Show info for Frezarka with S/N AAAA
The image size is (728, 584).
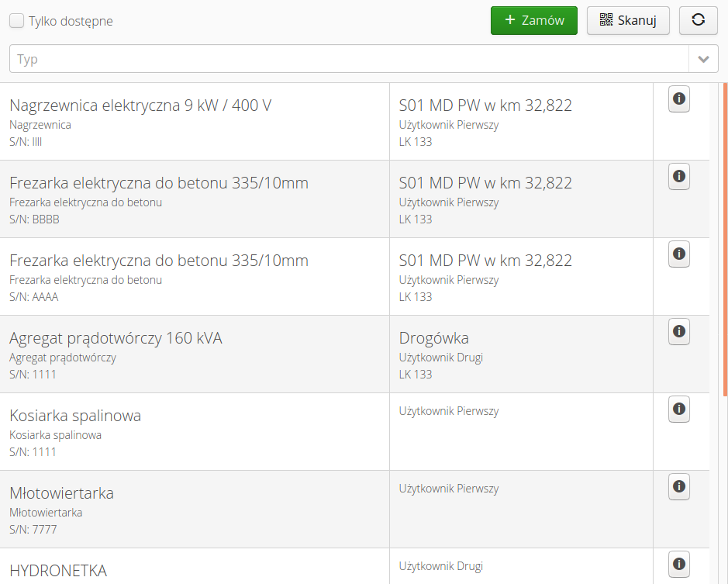click(x=678, y=254)
